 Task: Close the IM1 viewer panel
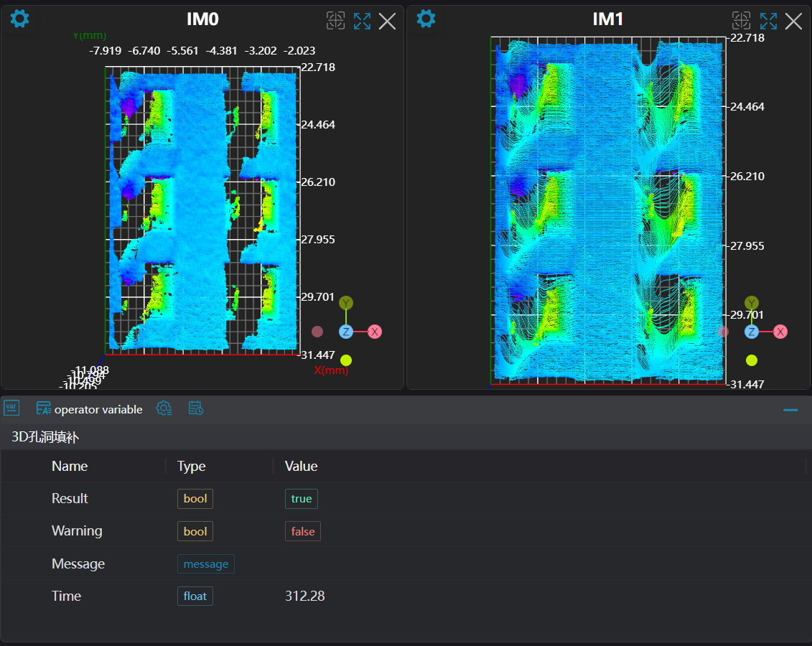click(x=793, y=21)
